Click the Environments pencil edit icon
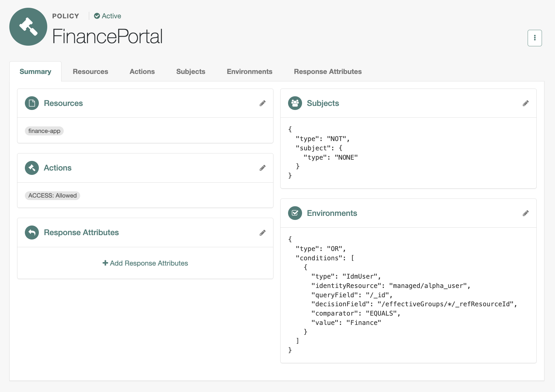The image size is (555, 392). click(525, 213)
